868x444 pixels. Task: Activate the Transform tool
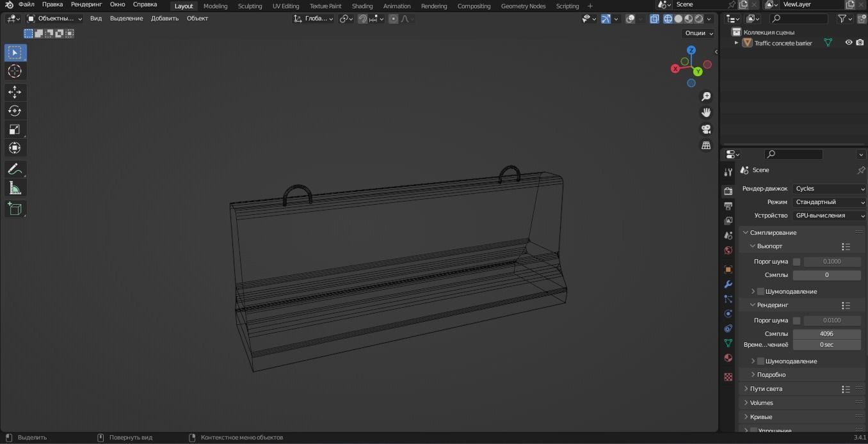click(15, 148)
